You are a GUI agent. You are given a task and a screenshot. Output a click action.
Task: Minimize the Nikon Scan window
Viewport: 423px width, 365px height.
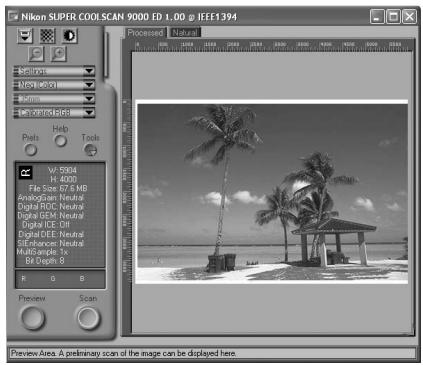coord(377,16)
